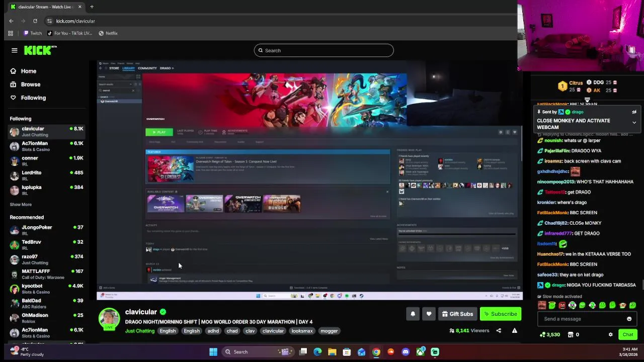The width and height of the screenshot is (644, 362).
Task: Click clavicular streamer avatar
Action: (109, 318)
